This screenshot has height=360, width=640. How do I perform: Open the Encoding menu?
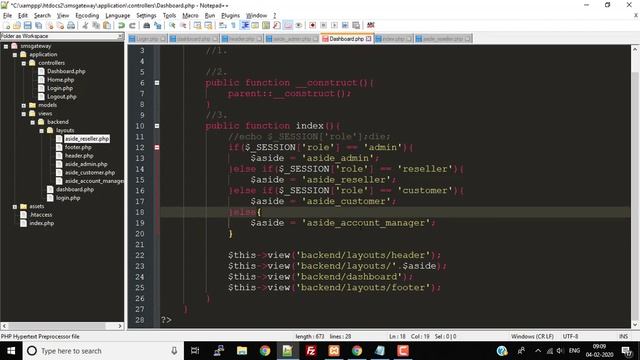[x=87, y=16]
